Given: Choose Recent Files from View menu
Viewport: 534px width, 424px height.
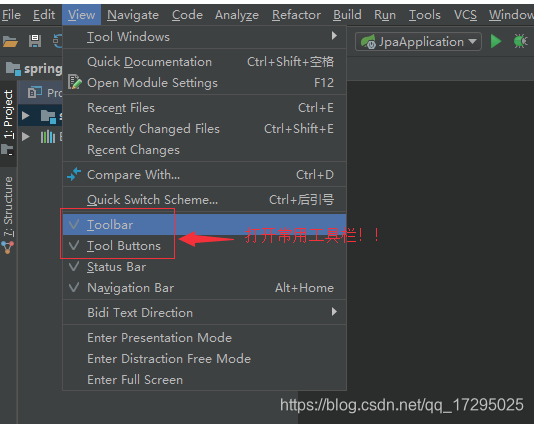Looking at the screenshot, I should tap(204, 108).
